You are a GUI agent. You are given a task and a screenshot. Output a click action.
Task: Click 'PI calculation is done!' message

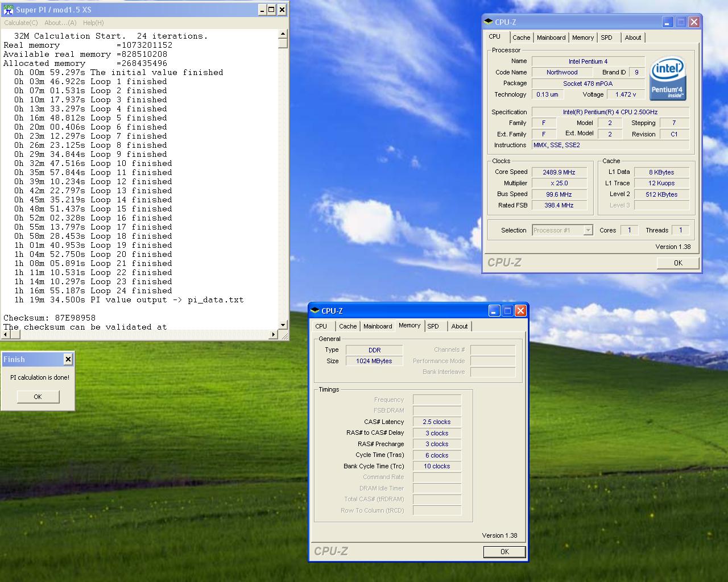click(x=40, y=377)
